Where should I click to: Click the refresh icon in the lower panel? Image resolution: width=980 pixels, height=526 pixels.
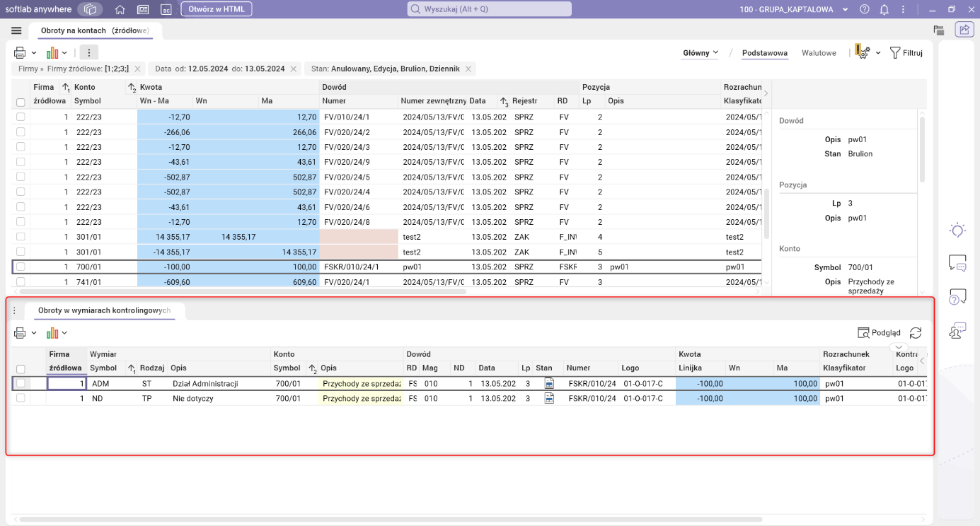[x=916, y=333]
